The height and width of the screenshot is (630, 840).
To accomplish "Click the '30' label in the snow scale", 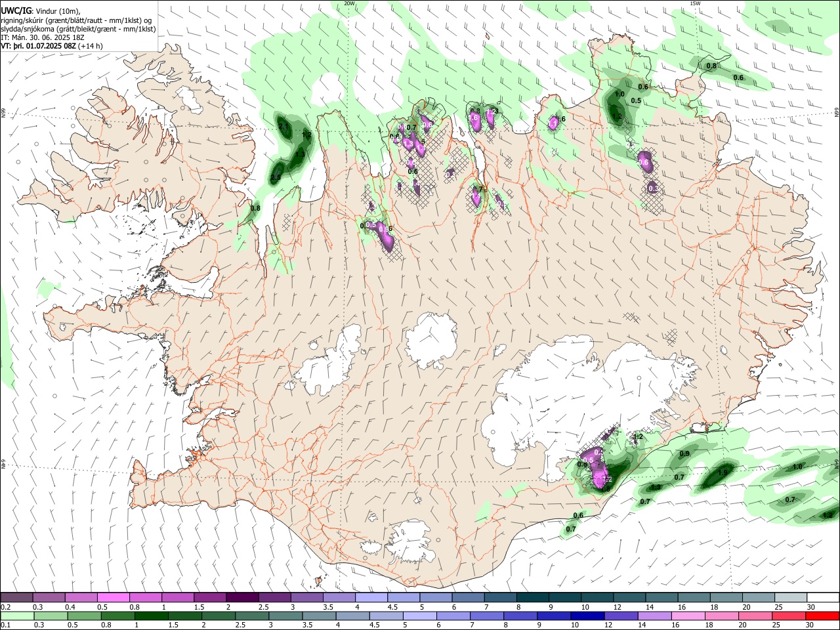I will pos(811,607).
